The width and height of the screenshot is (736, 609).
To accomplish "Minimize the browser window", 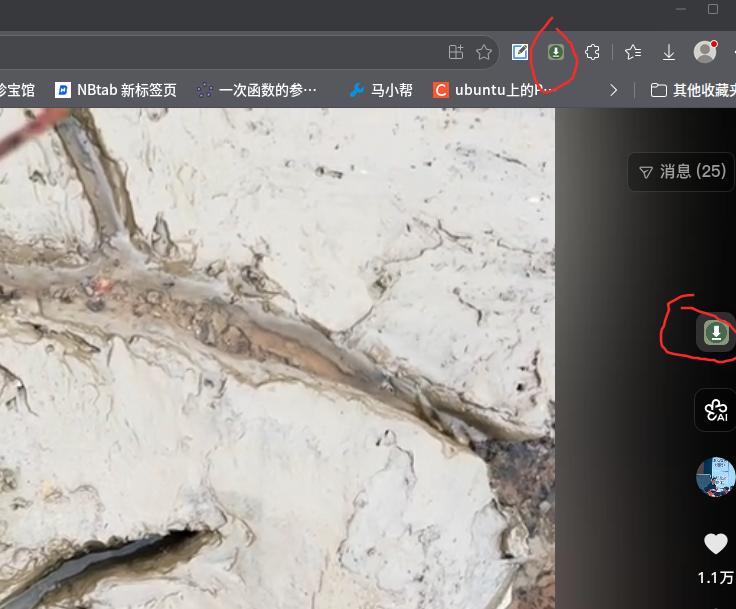I will click(681, 9).
